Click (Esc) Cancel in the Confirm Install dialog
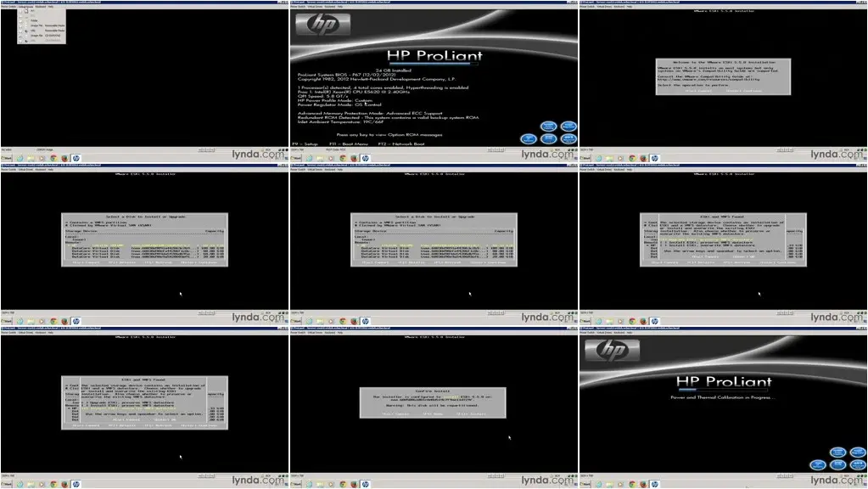 pyautogui.click(x=395, y=413)
